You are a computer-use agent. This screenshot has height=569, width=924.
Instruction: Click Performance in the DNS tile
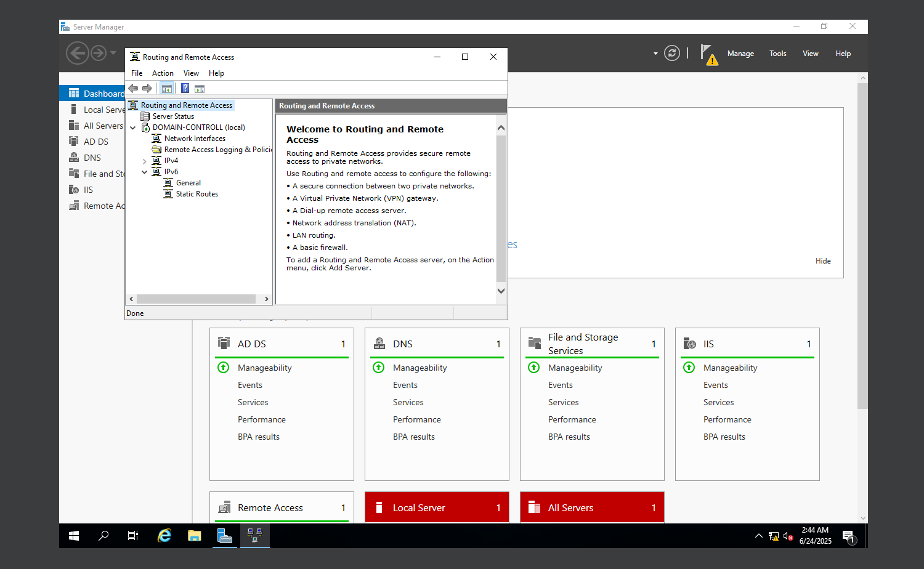pyautogui.click(x=416, y=419)
